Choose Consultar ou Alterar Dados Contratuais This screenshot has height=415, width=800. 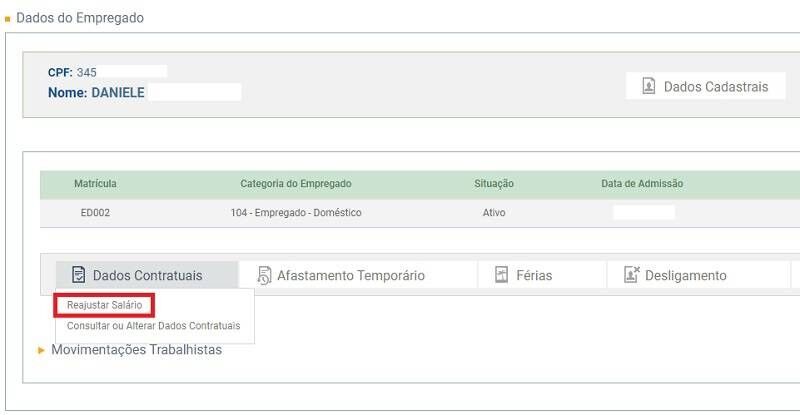(153, 326)
